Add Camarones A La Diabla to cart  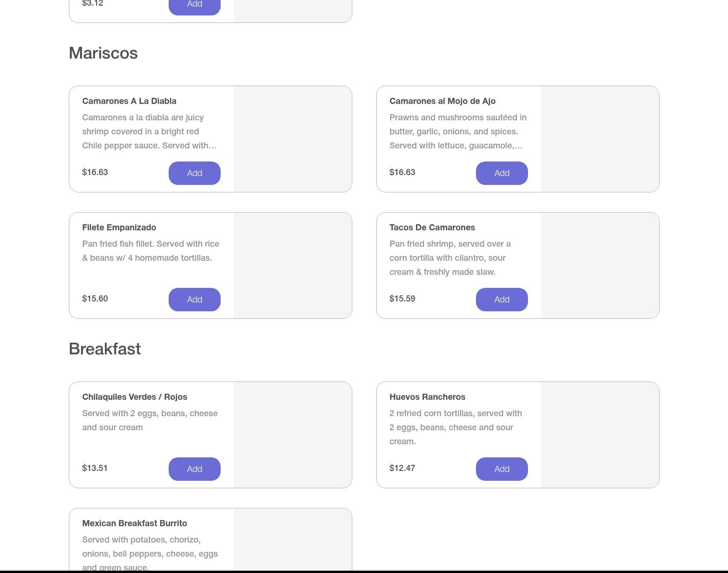[x=194, y=173]
